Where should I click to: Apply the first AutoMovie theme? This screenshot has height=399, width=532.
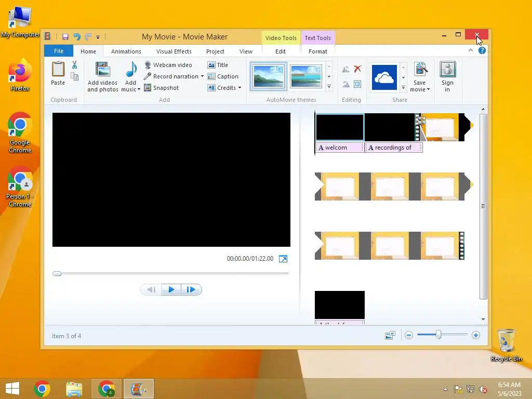(x=269, y=76)
